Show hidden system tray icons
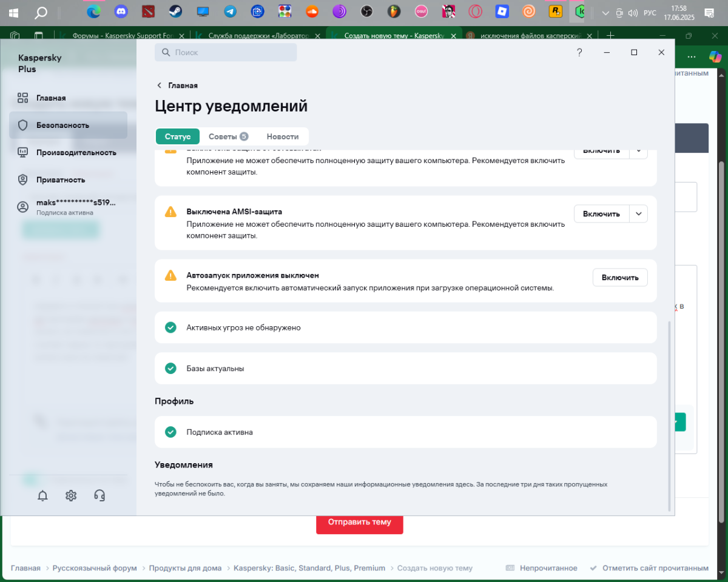This screenshot has width=728, height=582. point(605,13)
